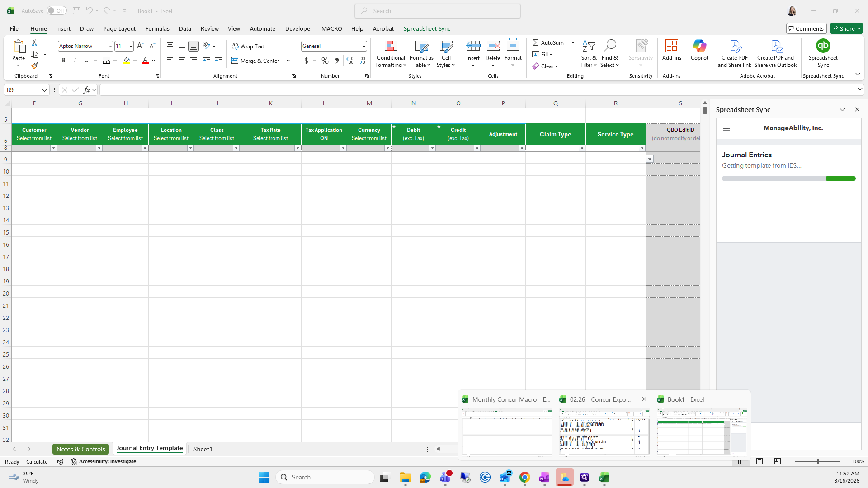Click the zoom slider in status bar
Image resolution: width=868 pixels, height=488 pixels.
pos(817,461)
